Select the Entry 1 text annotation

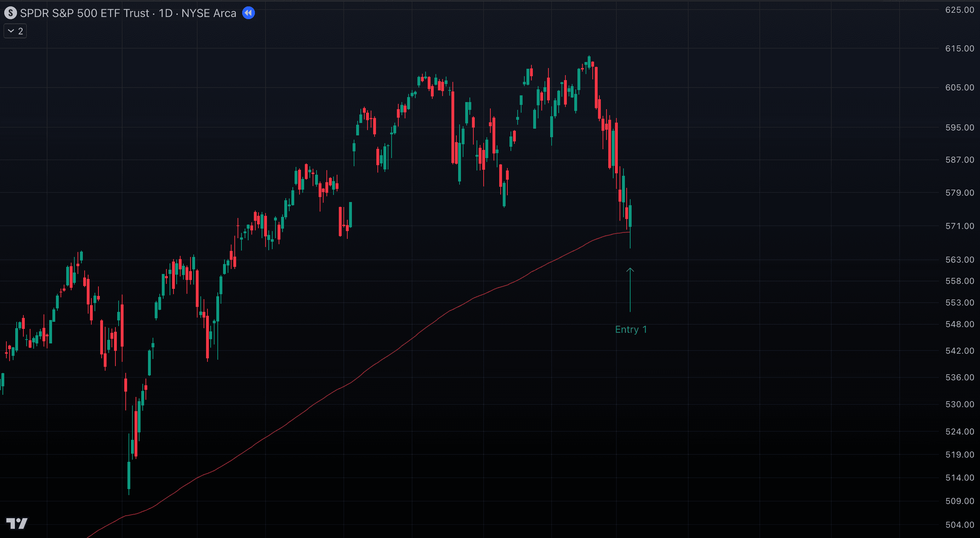[x=631, y=329]
